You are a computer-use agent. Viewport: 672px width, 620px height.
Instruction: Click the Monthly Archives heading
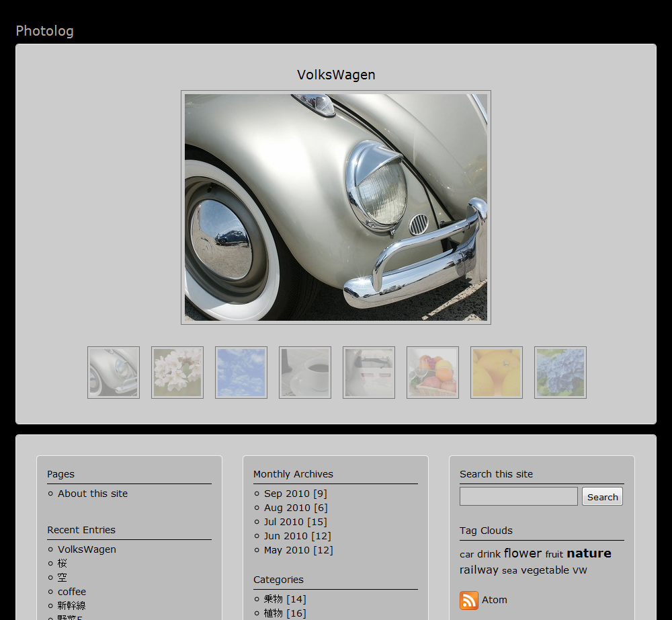point(293,474)
